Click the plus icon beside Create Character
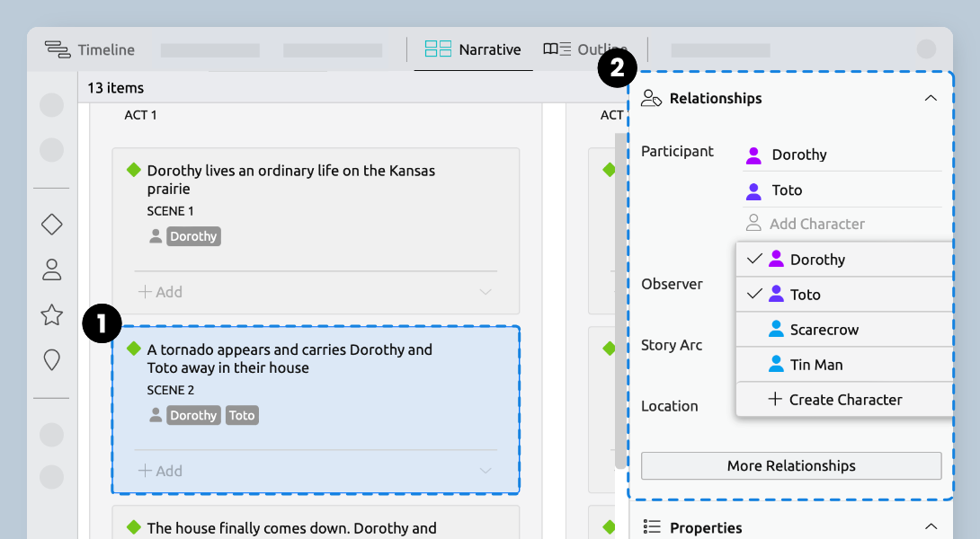Screen dimensions: 980x539 [775, 399]
